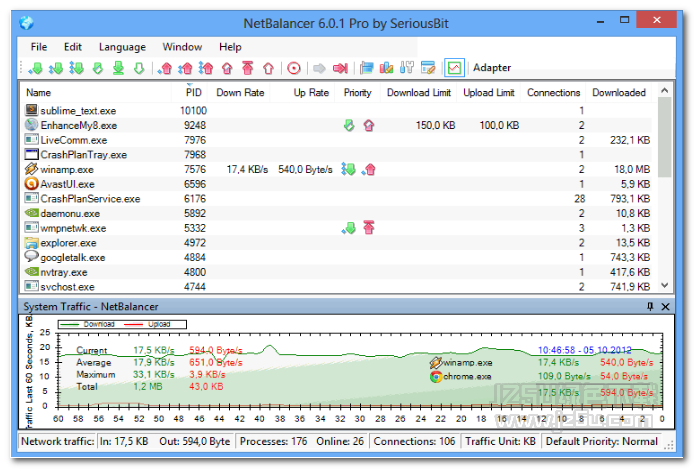Select the LiveComm.exe process row
The image size is (694, 469).
[x=338, y=140]
